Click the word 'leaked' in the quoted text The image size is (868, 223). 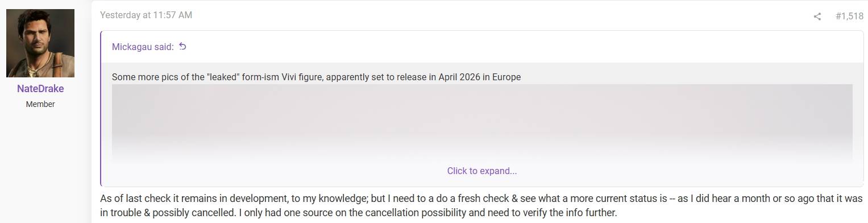pos(225,77)
